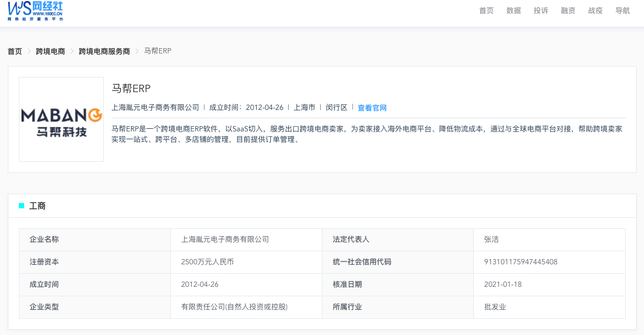Image resolution: width=644 pixels, height=335 pixels.
Task: Click the 核准日期 label cell
Action: [398, 285]
